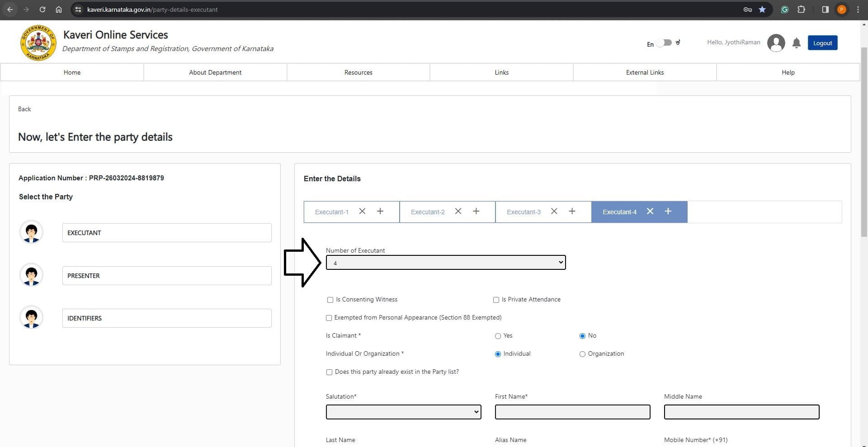The width and height of the screenshot is (868, 447).
Task: Add executant via plus icon on Executant-4
Action: (x=668, y=212)
